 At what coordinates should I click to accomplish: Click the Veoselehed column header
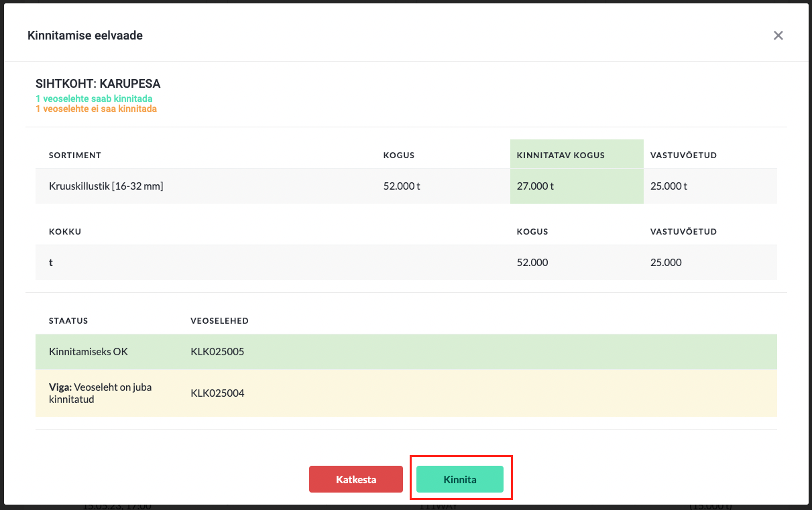tap(219, 321)
